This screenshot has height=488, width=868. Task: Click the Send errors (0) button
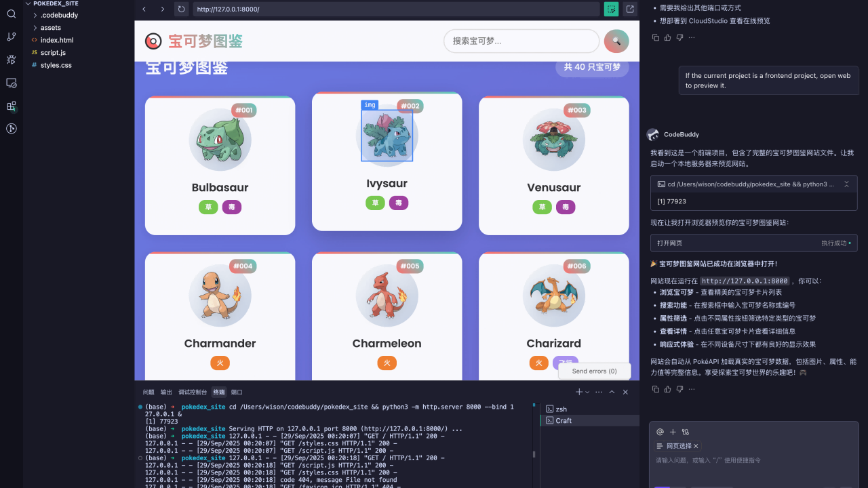(594, 371)
